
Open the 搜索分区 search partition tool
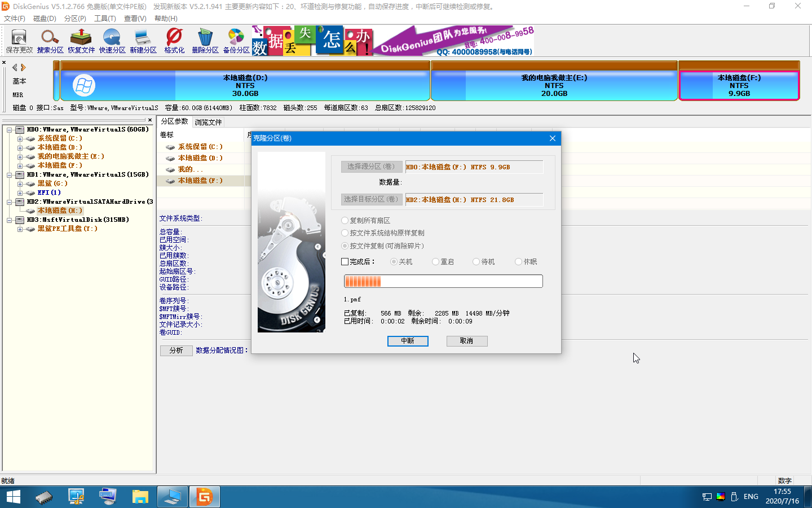pyautogui.click(x=50, y=41)
